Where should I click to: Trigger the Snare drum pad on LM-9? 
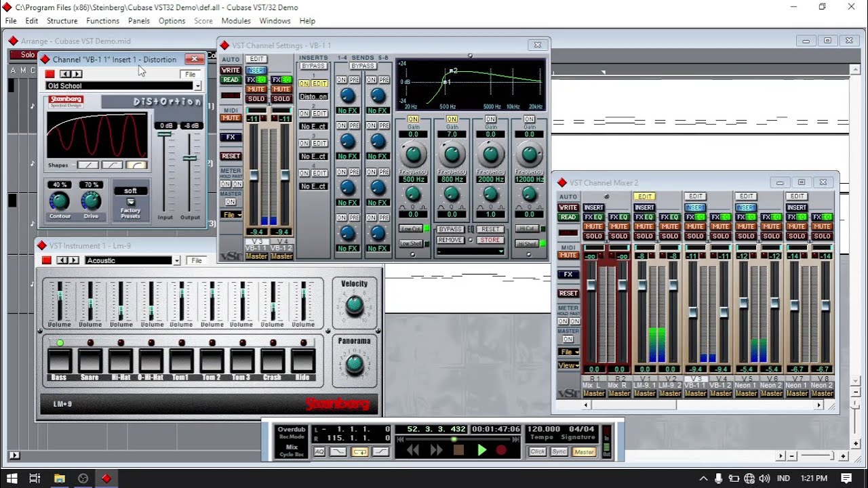coord(90,361)
